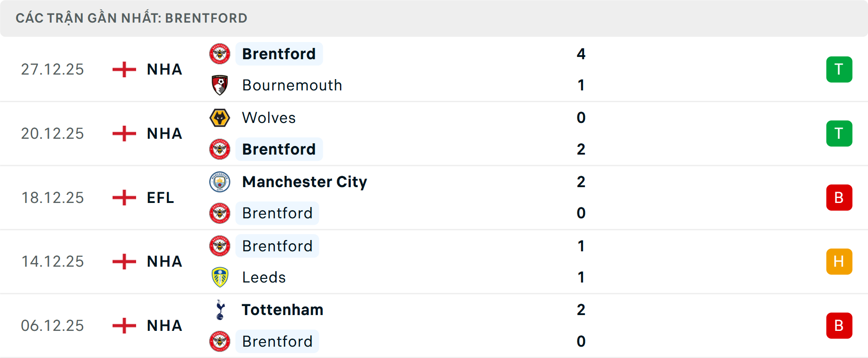The width and height of the screenshot is (868, 358).
Task: Click the green T result indicator for Wolves match
Action: tap(839, 133)
